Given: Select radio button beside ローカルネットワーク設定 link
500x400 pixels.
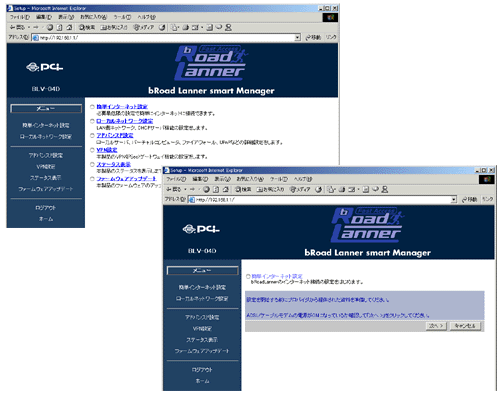Looking at the screenshot, I should (92, 121).
